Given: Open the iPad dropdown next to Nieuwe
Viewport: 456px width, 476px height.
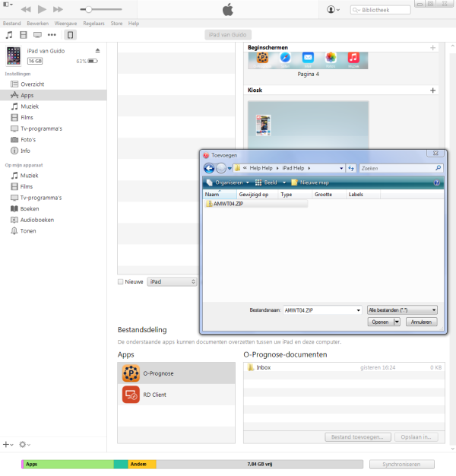Looking at the screenshot, I should coord(172,281).
